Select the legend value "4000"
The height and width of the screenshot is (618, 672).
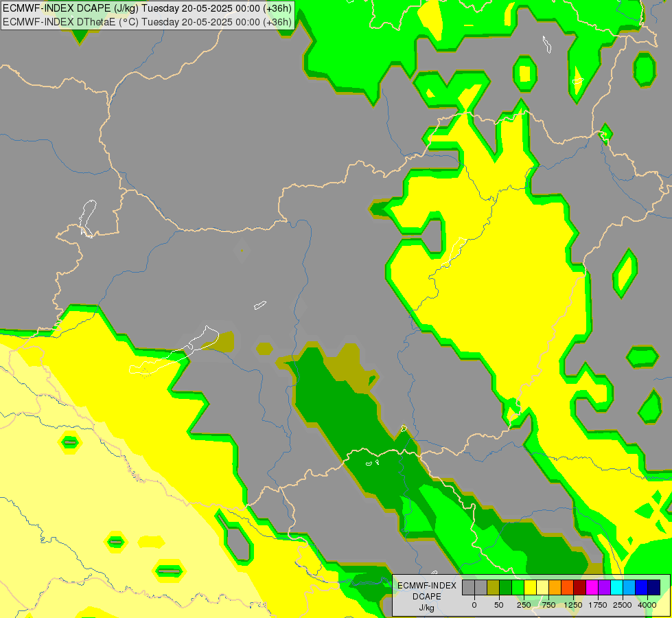[647, 605]
